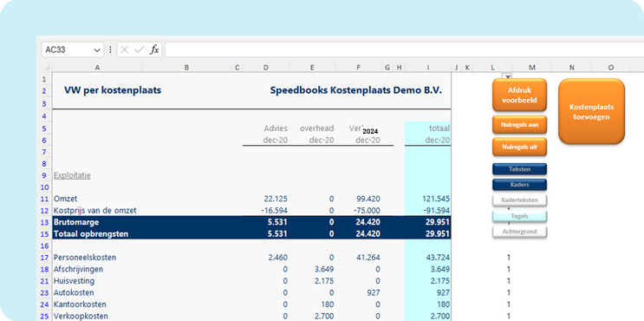Click the 'Huisvesting' row label
Viewport: 644px width, 321px height.
click(74, 281)
